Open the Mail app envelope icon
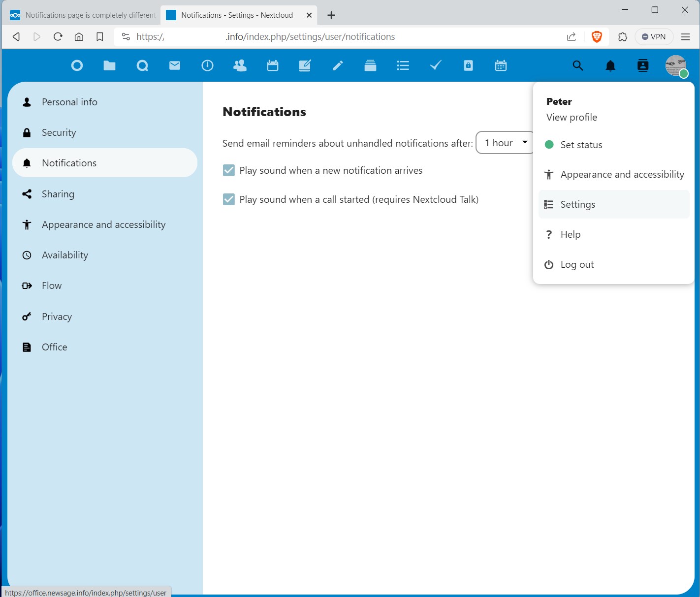 click(x=175, y=65)
